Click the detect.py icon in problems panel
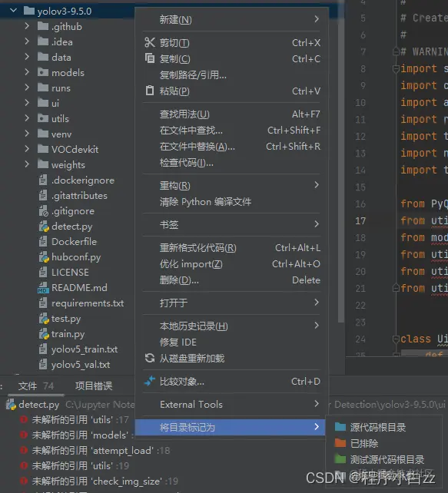448x493 pixels. (x=11, y=405)
